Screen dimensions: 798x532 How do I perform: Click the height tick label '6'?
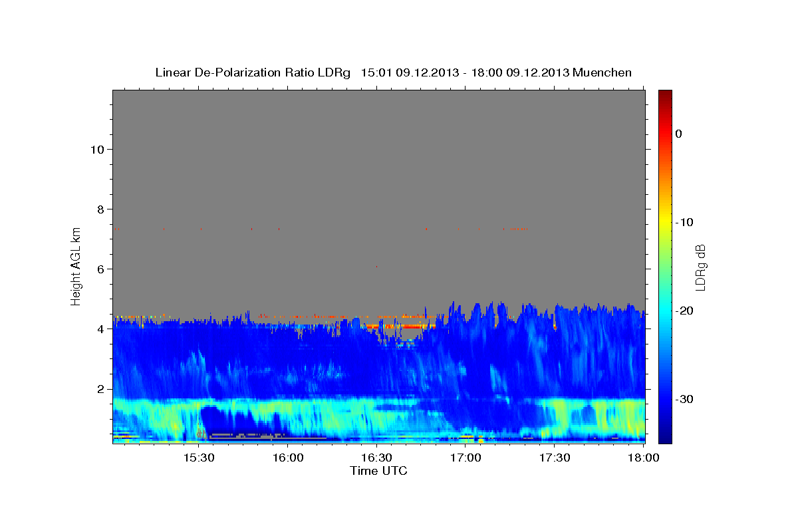point(99,269)
